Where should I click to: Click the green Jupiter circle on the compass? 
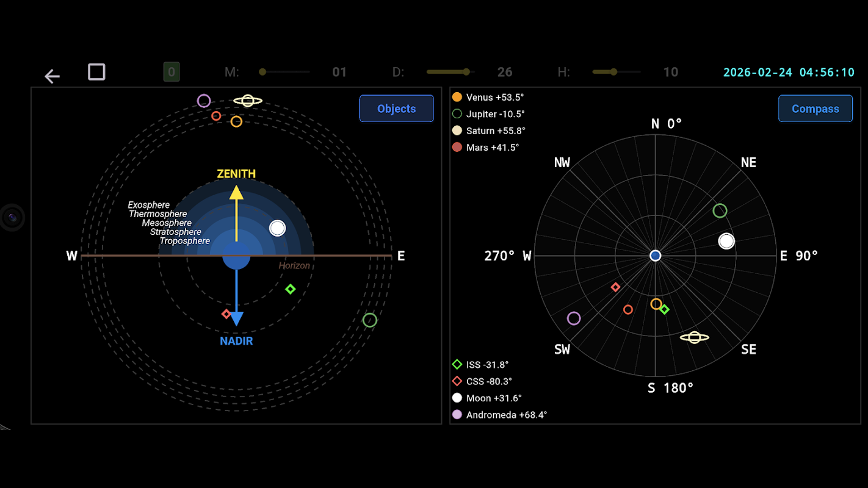[720, 211]
